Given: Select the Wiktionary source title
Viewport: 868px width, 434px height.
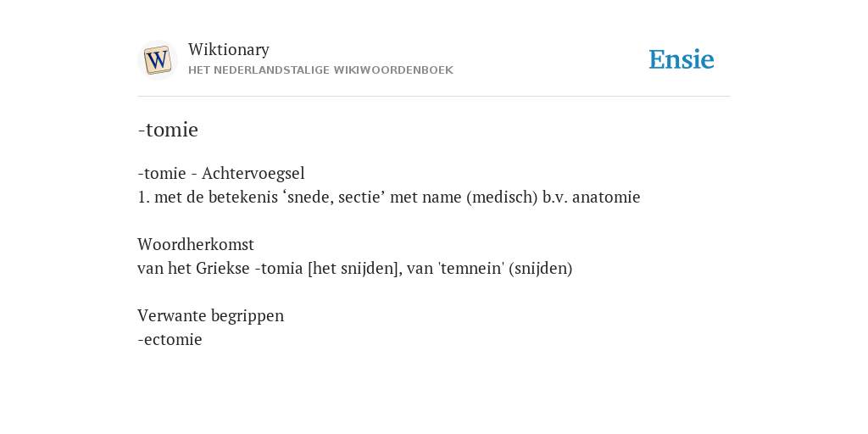Looking at the screenshot, I should tap(229, 49).
